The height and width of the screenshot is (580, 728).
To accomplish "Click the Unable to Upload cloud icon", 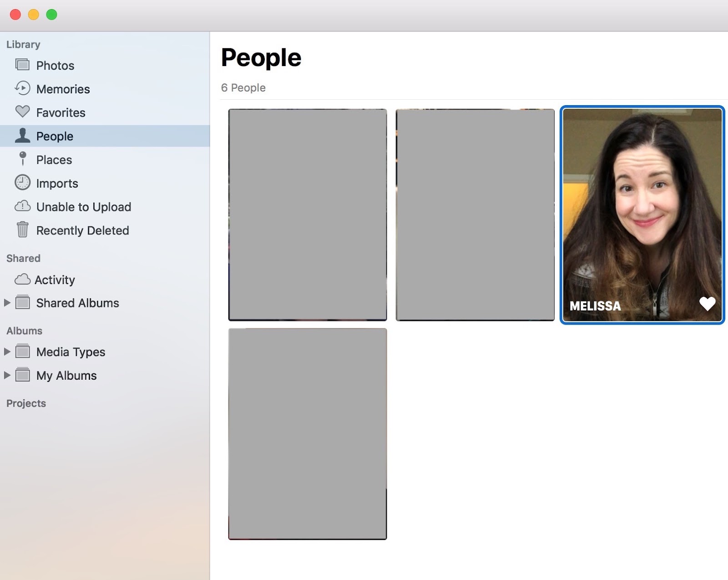I will coord(22,206).
